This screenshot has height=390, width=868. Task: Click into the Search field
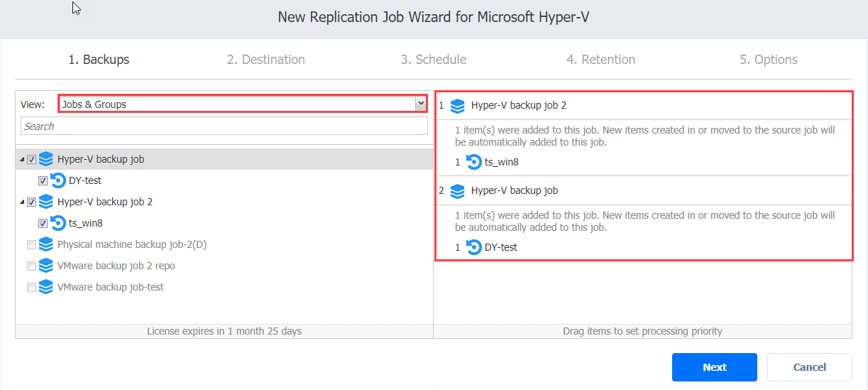tap(224, 126)
